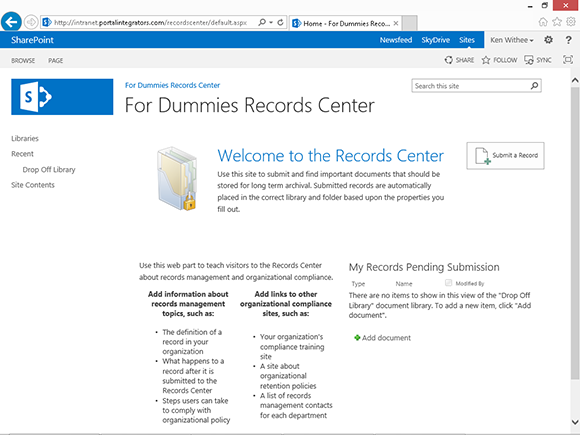The image size is (580, 435).
Task: Click the address bar search magnifier
Action: click(262, 23)
